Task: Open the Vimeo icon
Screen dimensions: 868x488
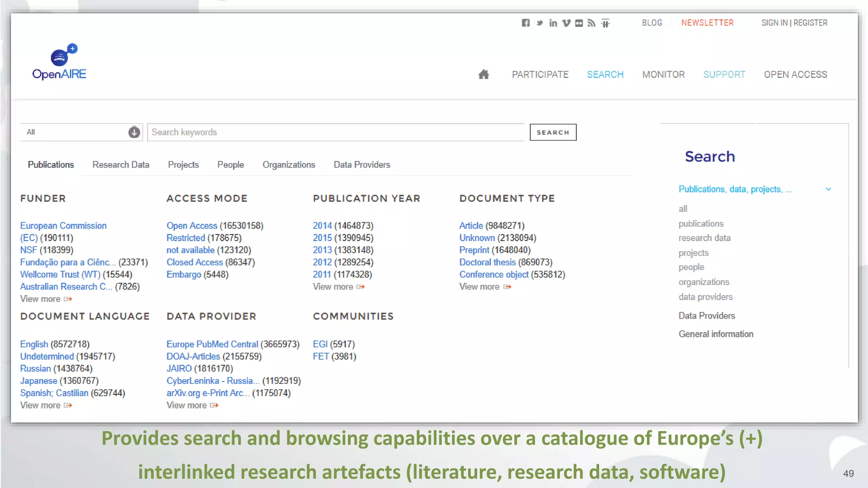Action: 566,23
